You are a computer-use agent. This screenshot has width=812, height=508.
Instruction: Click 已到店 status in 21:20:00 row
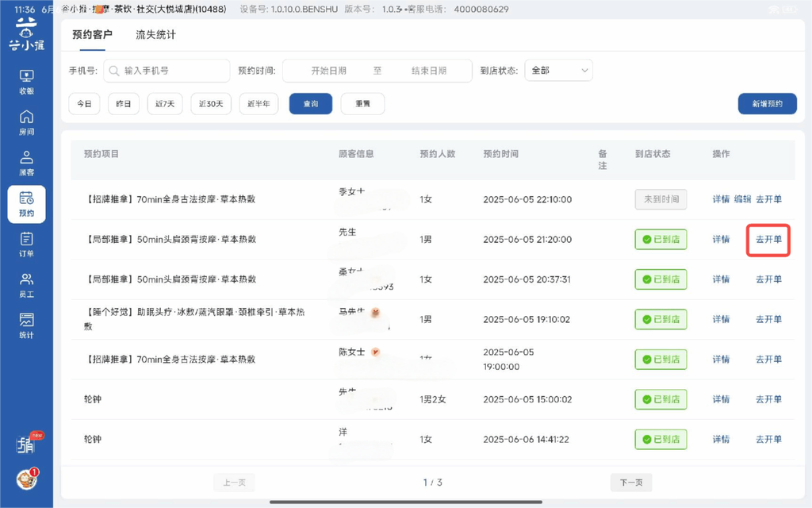point(661,239)
